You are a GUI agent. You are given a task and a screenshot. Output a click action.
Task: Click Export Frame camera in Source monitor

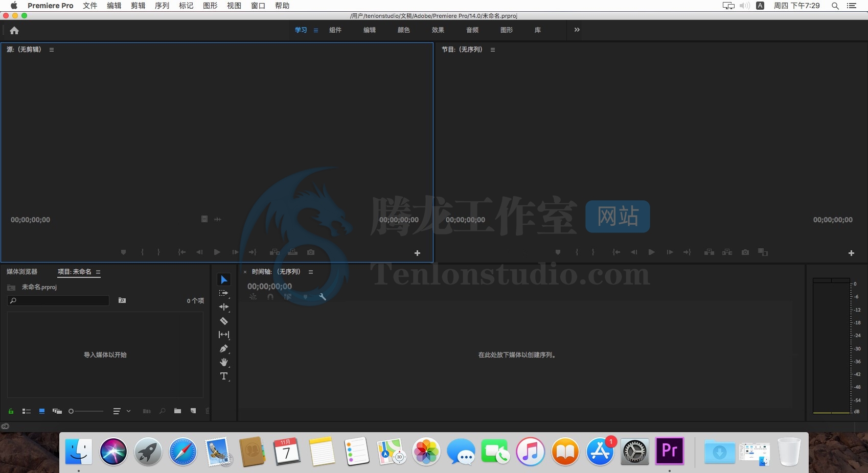click(311, 252)
